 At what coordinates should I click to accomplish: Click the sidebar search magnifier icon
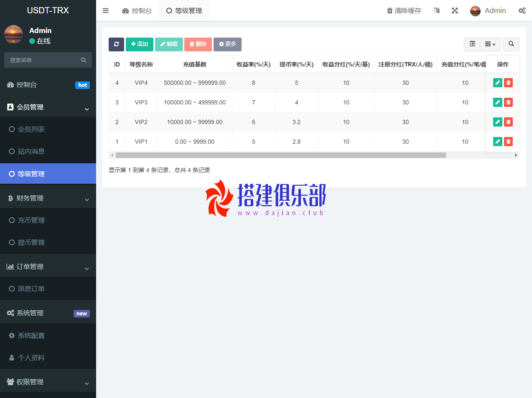tap(84, 60)
